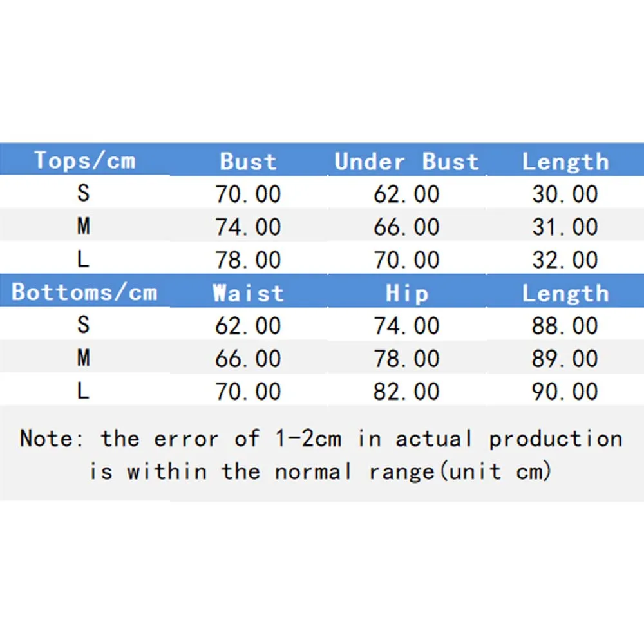
Task: Select the Bottoms size L hip value 82.00
Action: tap(406, 392)
